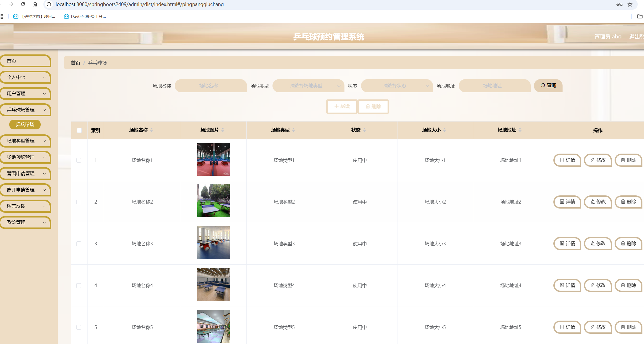Click 修改 edit button in row 3
644x344 pixels.
tap(598, 244)
